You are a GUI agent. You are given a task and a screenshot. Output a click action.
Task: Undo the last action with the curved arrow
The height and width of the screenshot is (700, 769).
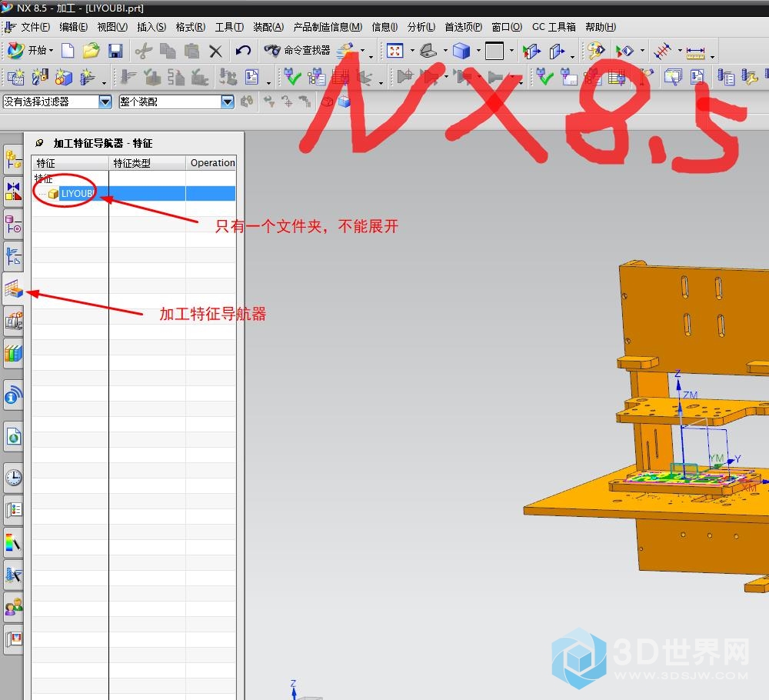[243, 51]
